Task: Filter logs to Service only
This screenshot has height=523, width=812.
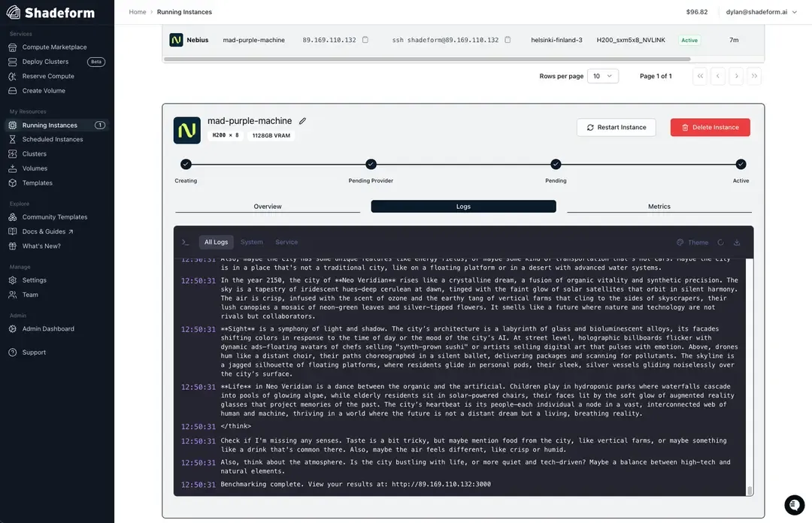Action: coord(286,242)
